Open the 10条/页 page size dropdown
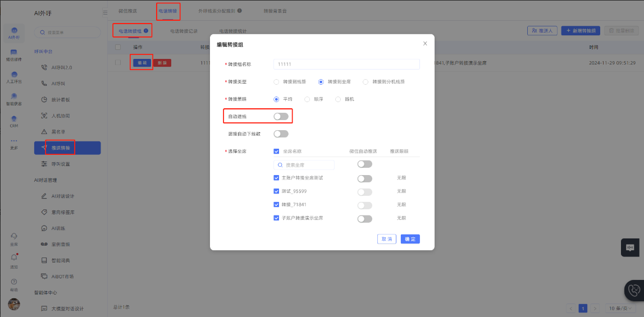Image resolution: width=644 pixels, height=317 pixels. [x=620, y=308]
